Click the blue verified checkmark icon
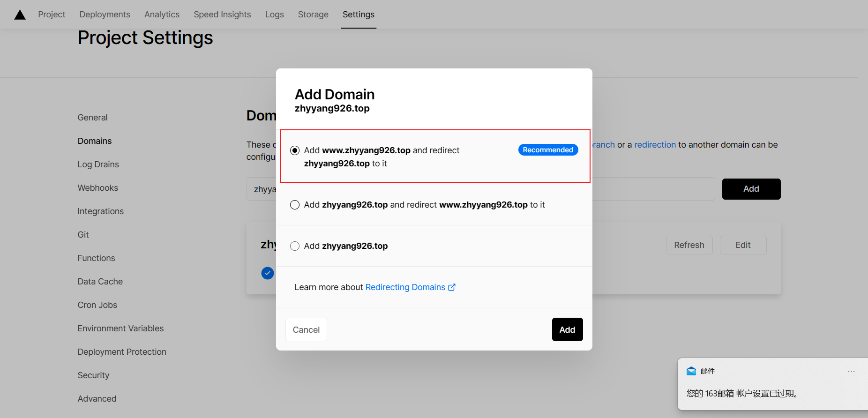 point(268,273)
